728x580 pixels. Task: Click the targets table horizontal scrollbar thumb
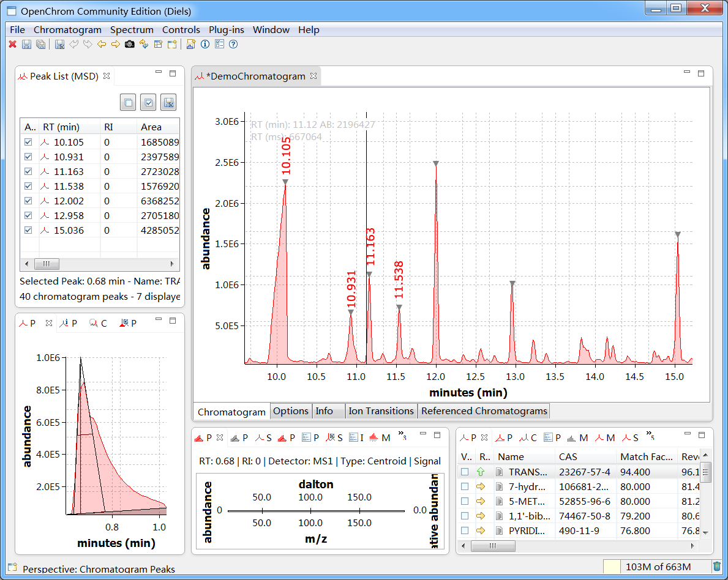coord(493,546)
